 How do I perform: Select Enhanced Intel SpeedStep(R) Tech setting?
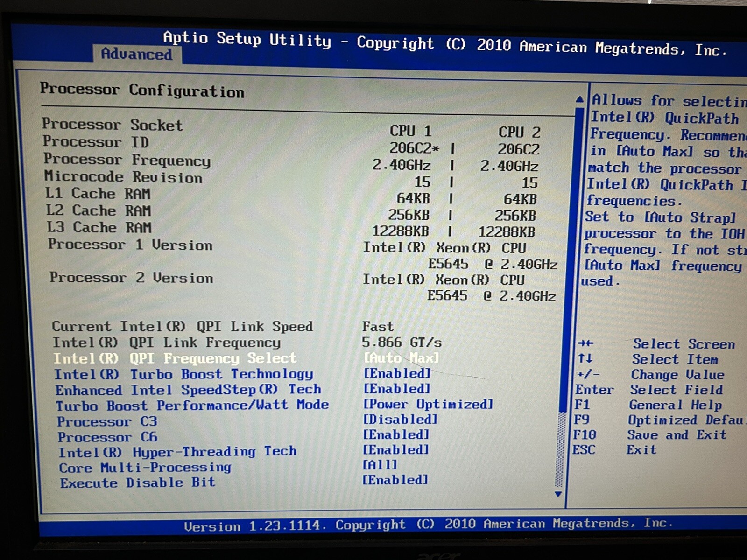[188, 390]
